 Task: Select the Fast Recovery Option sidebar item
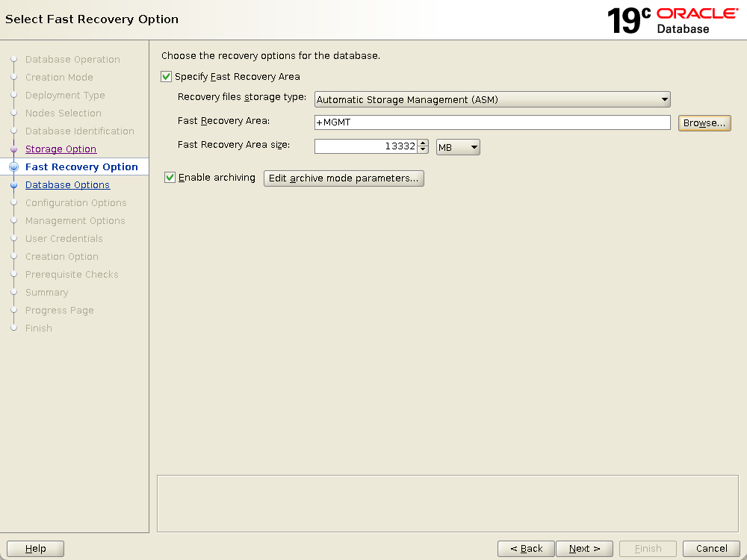pos(81,167)
